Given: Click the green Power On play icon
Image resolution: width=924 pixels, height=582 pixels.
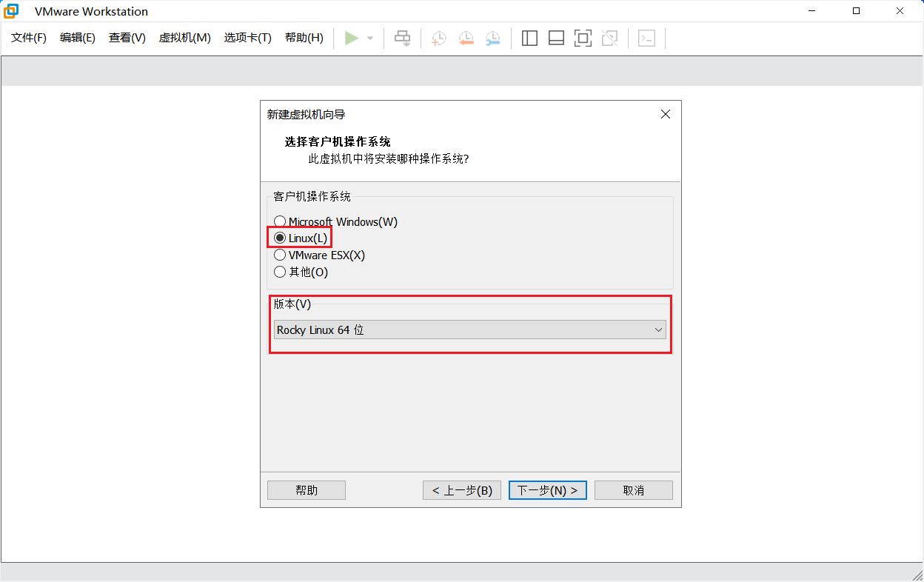Looking at the screenshot, I should [352, 39].
